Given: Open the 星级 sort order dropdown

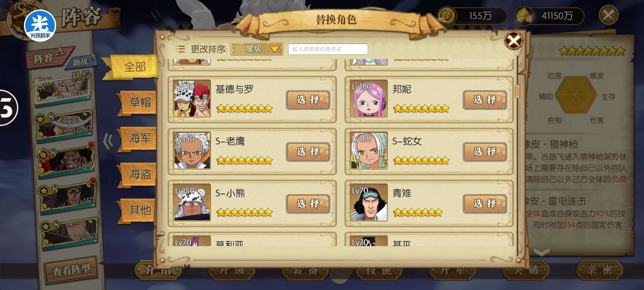Looking at the screenshot, I should click(x=257, y=49).
